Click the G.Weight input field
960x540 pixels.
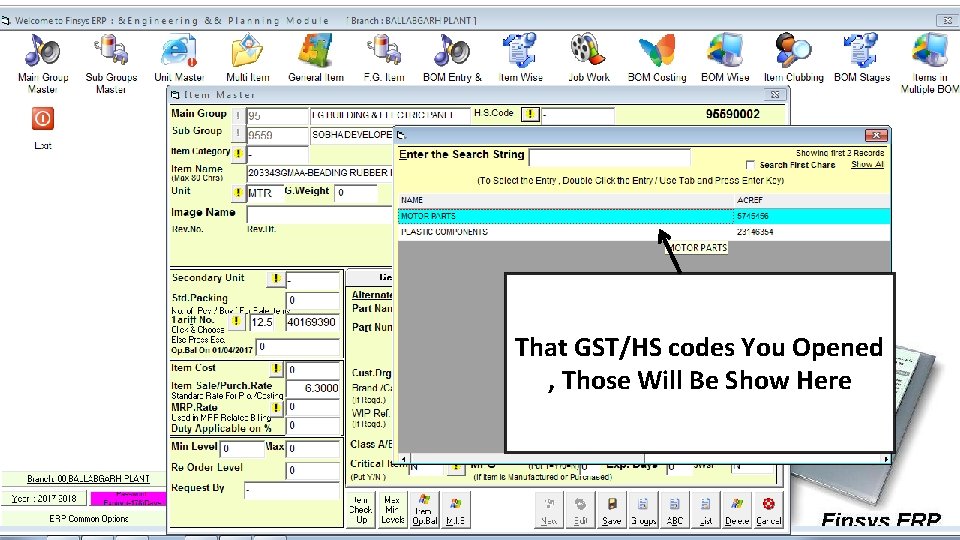(x=356, y=193)
